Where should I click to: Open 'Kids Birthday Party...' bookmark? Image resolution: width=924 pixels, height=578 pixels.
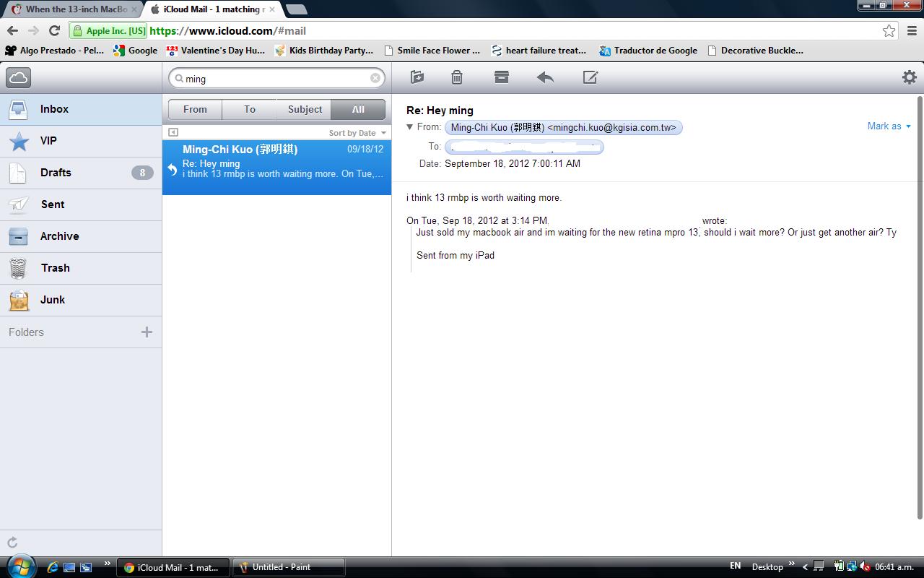click(324, 51)
